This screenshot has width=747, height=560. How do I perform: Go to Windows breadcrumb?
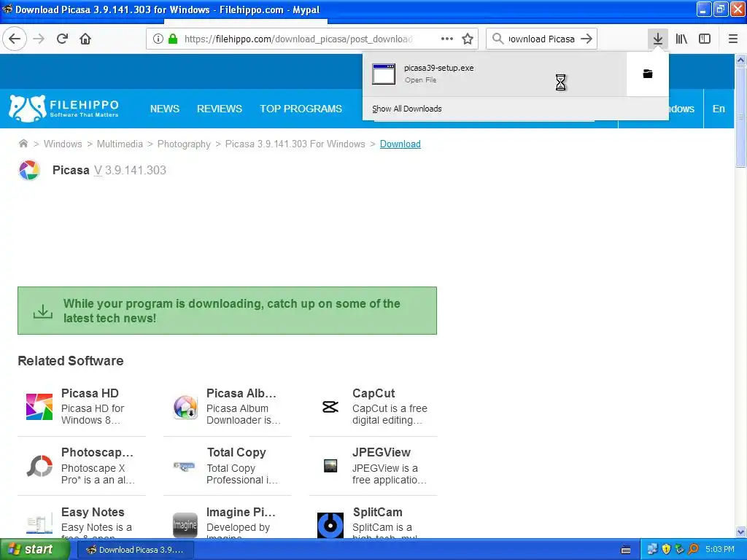coord(63,144)
